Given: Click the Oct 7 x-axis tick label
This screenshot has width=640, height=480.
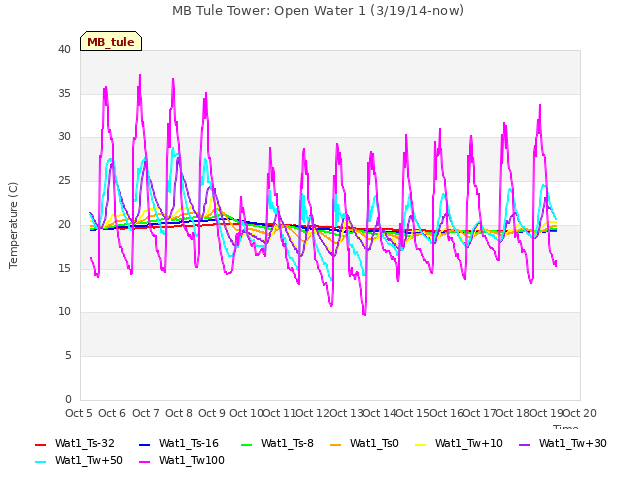Looking at the screenshot, I should coord(145,413).
